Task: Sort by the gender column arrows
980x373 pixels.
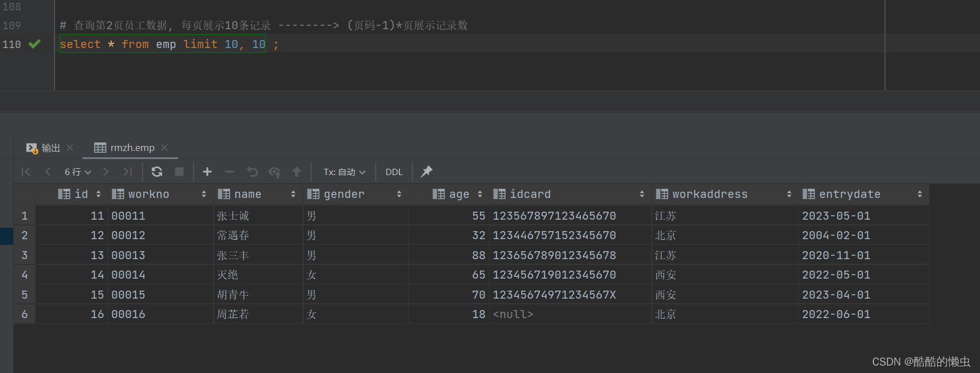Action: 399,194
